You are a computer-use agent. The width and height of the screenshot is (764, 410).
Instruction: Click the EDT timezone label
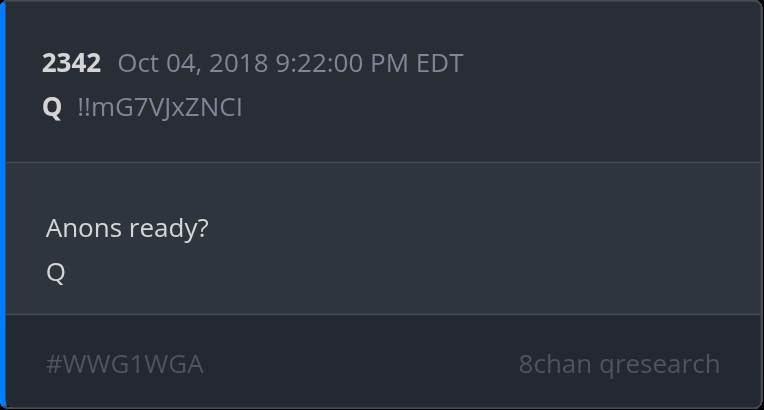point(437,64)
